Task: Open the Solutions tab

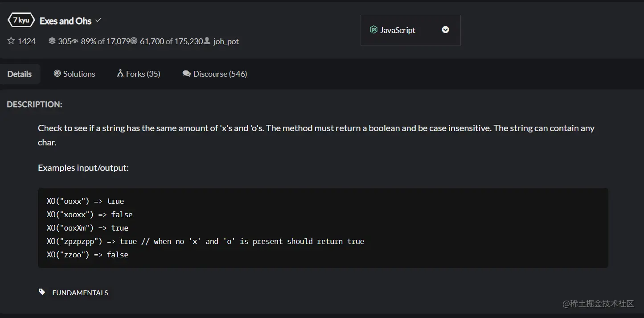Action: pyautogui.click(x=74, y=74)
